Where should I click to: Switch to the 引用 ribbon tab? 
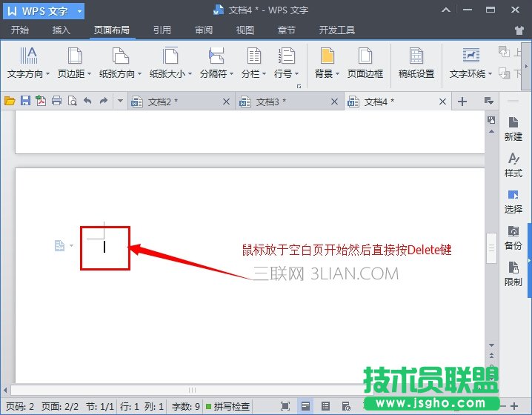[x=162, y=30]
